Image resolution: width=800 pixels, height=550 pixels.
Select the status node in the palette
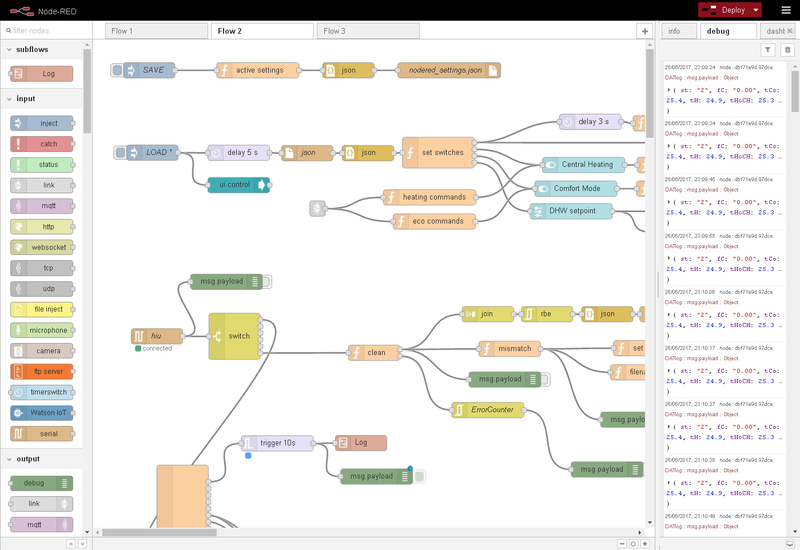click(41, 164)
